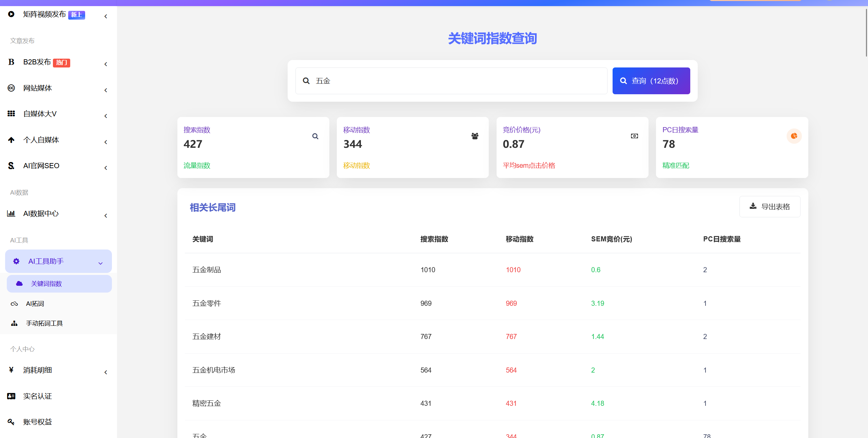Click the bold B icon for B2B发布
868x438 pixels.
[x=11, y=62]
